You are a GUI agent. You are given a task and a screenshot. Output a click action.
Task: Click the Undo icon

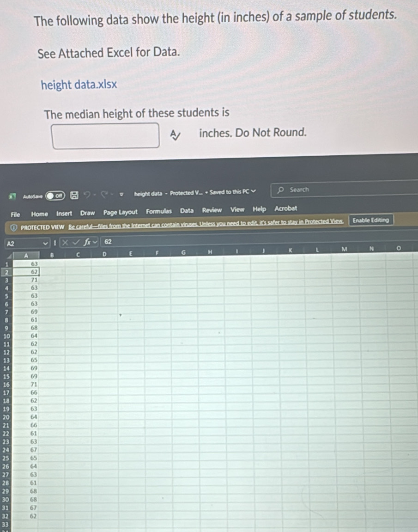click(87, 195)
